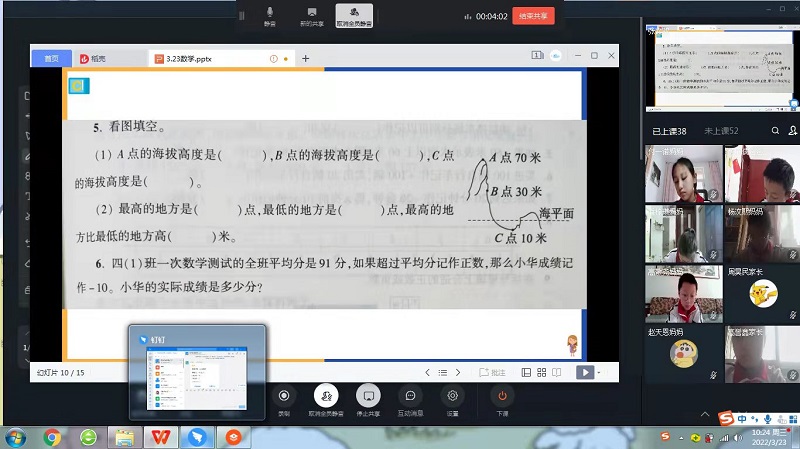Open Chrome from the taskbar

click(x=52, y=438)
